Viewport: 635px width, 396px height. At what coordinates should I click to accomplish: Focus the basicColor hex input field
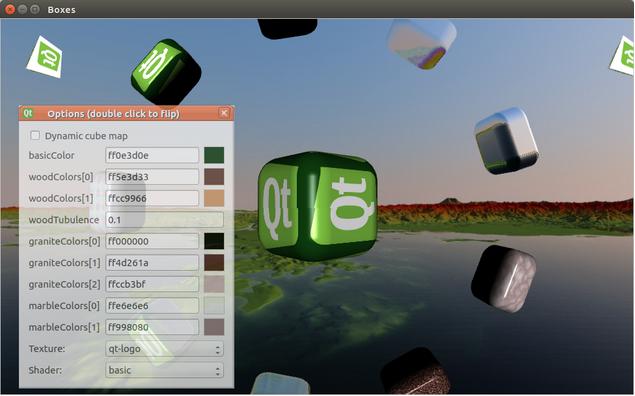pos(152,155)
